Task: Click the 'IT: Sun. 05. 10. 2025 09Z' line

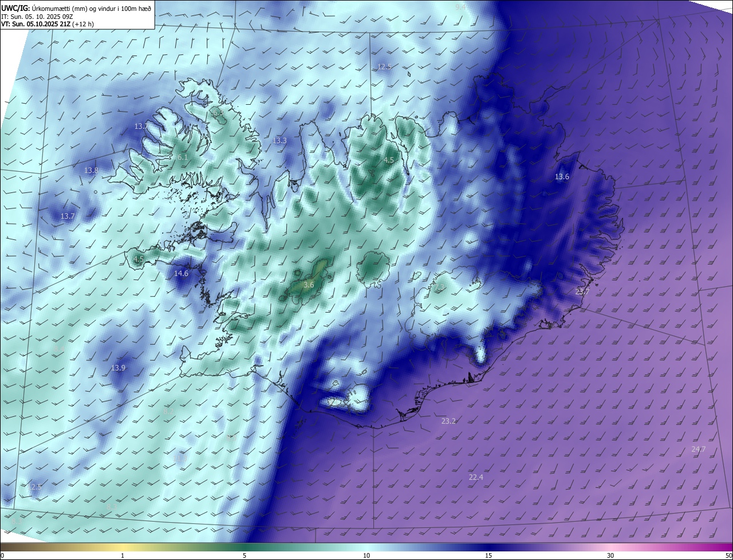Action: point(37,16)
